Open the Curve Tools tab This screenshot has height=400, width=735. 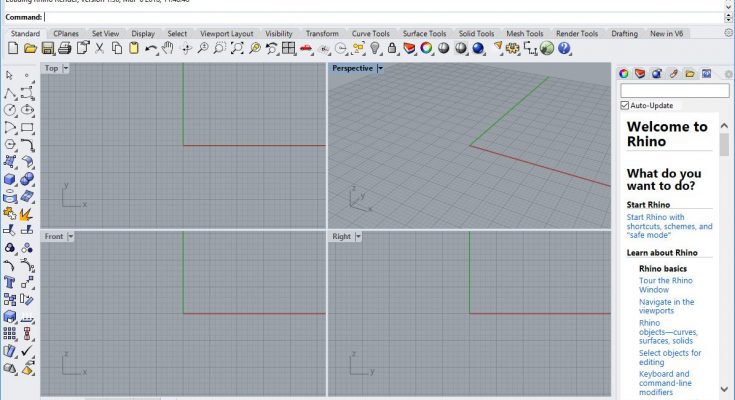click(370, 34)
